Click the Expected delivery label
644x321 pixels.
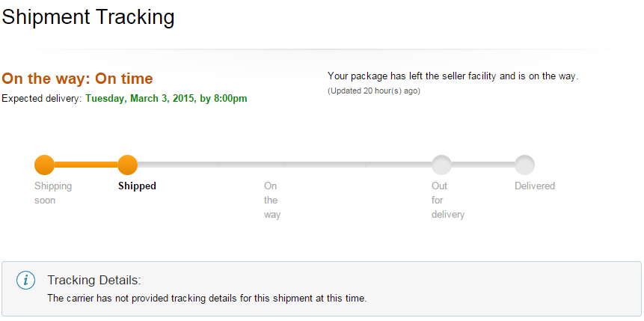pos(42,99)
